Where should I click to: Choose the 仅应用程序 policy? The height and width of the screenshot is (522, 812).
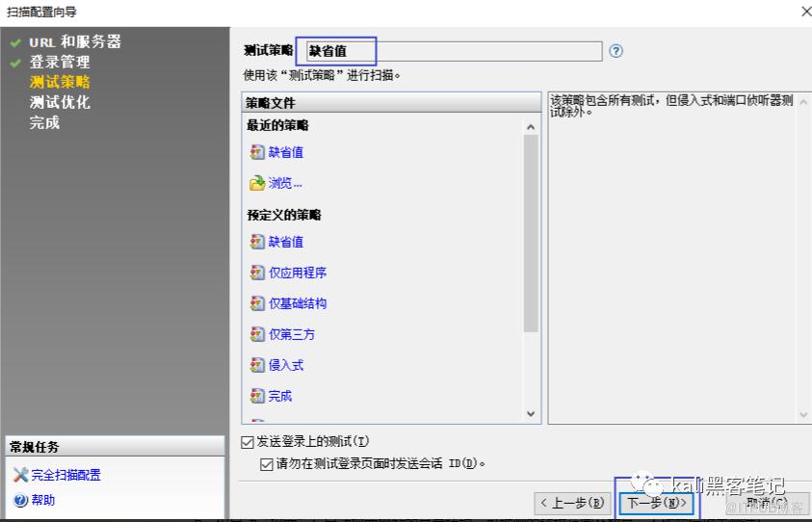[298, 273]
